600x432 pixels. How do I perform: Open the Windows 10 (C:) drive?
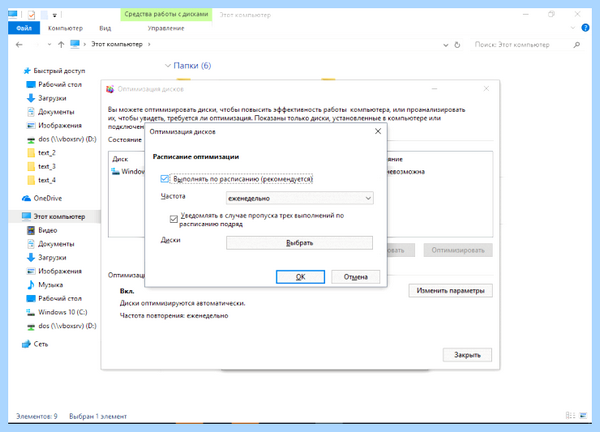tap(62, 312)
